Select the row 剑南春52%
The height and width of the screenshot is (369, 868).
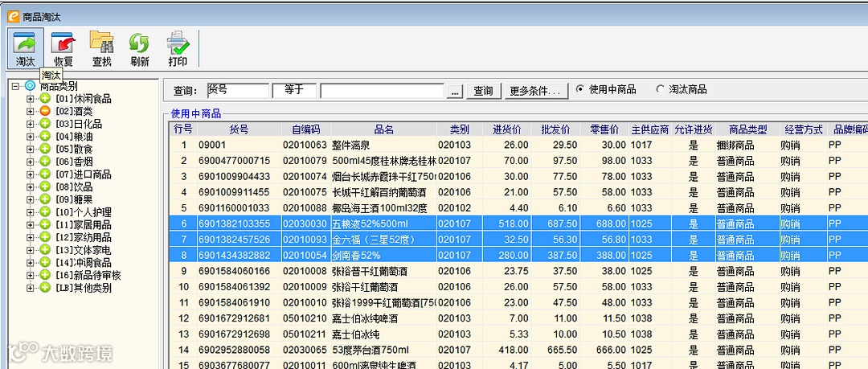(518, 256)
